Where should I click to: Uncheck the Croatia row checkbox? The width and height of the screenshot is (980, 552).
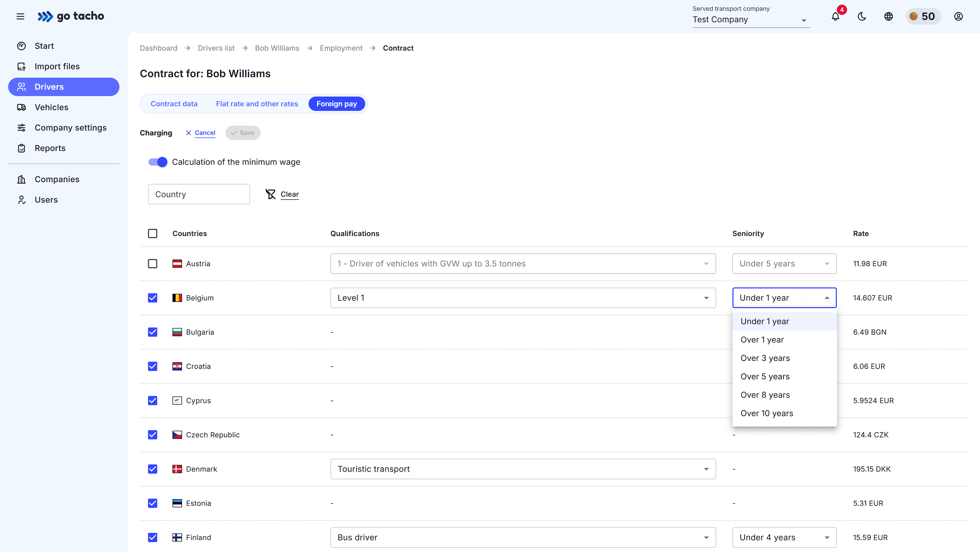click(x=153, y=367)
